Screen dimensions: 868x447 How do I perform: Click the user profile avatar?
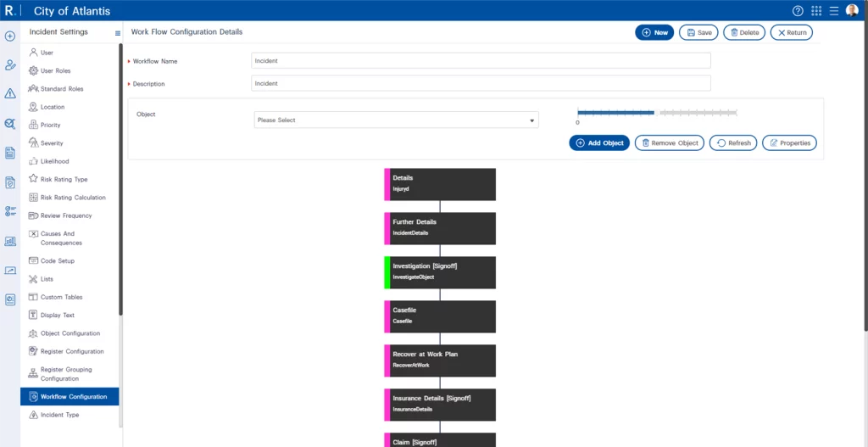(x=852, y=11)
